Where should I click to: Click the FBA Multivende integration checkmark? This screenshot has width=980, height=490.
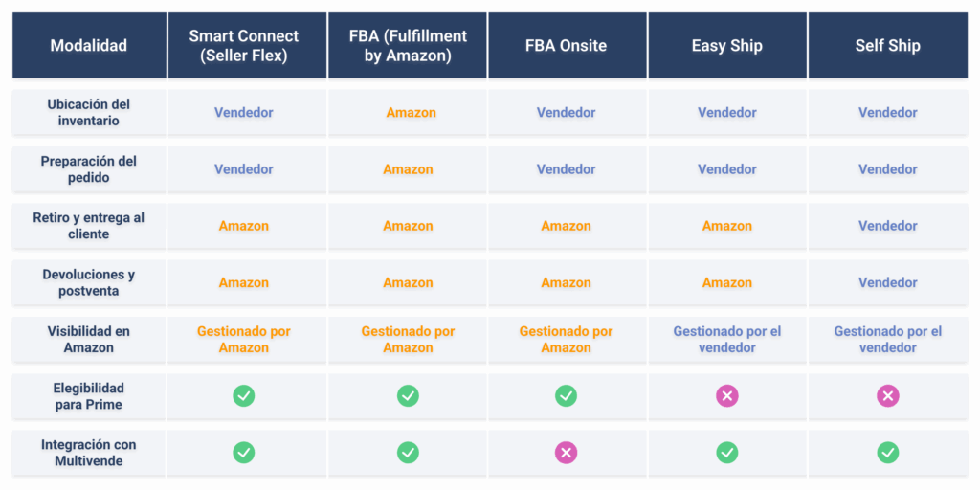tap(408, 453)
